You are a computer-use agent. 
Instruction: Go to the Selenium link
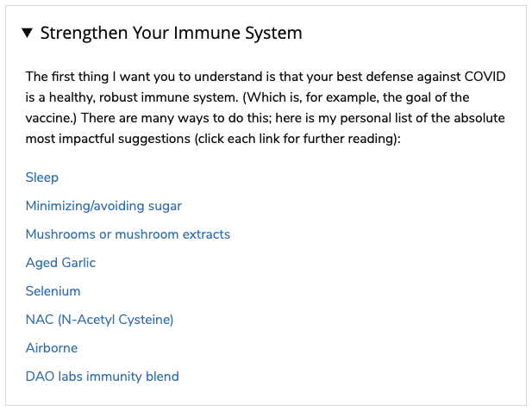(53, 291)
